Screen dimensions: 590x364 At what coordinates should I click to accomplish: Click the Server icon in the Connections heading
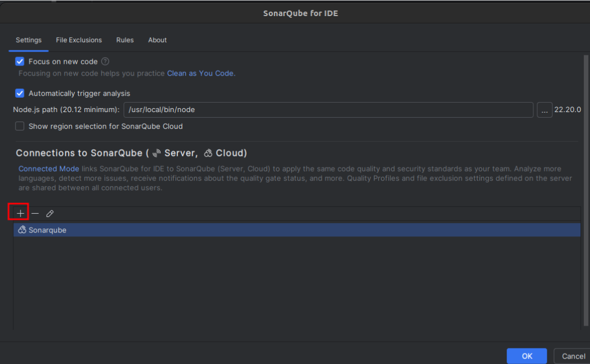[x=157, y=153]
